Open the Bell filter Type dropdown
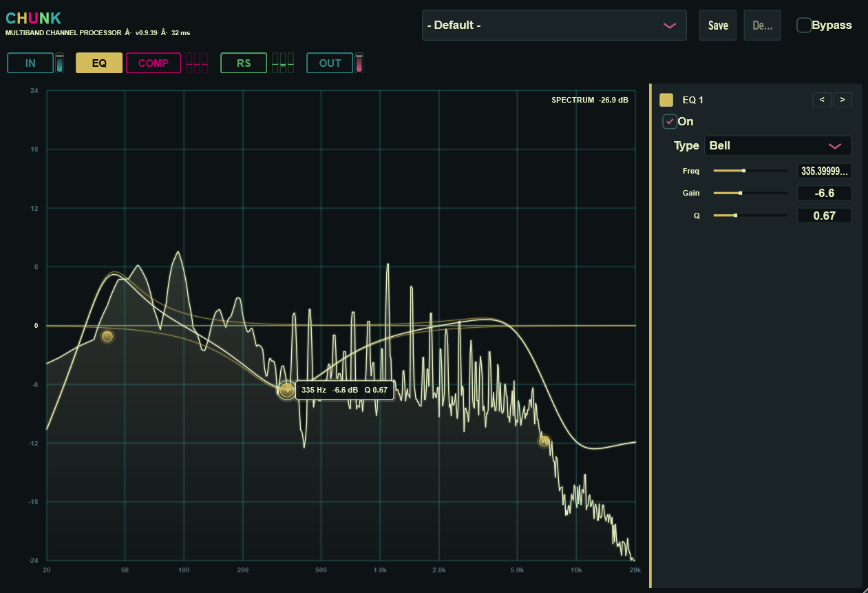This screenshot has height=593, width=868. point(778,146)
